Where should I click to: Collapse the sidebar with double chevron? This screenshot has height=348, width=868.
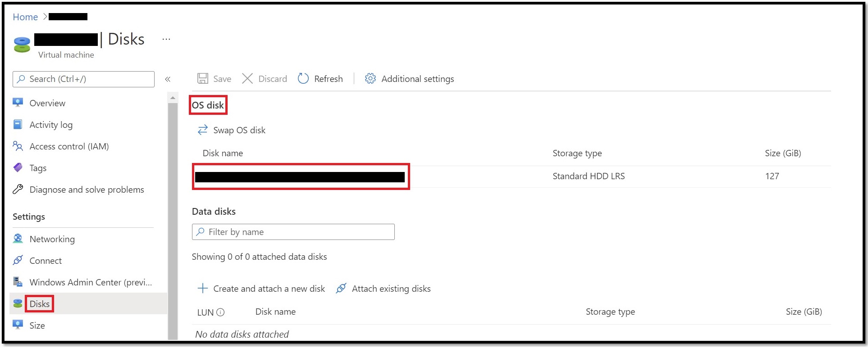click(168, 79)
